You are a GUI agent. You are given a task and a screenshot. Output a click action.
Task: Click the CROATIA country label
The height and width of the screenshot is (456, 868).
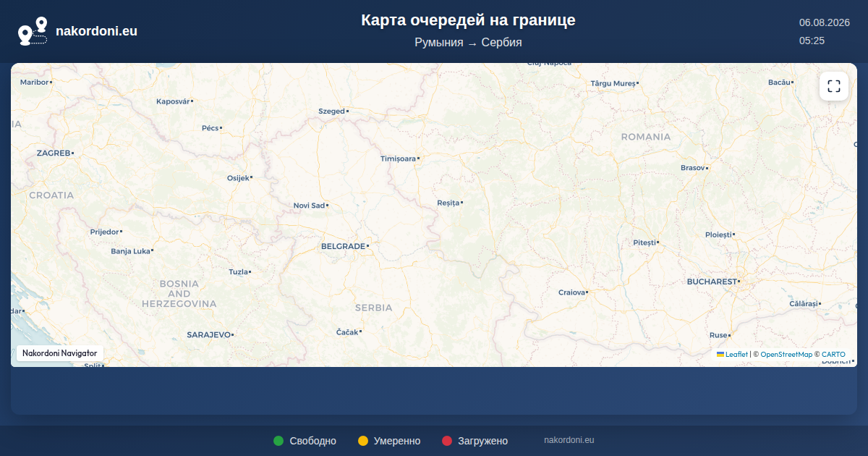point(51,195)
